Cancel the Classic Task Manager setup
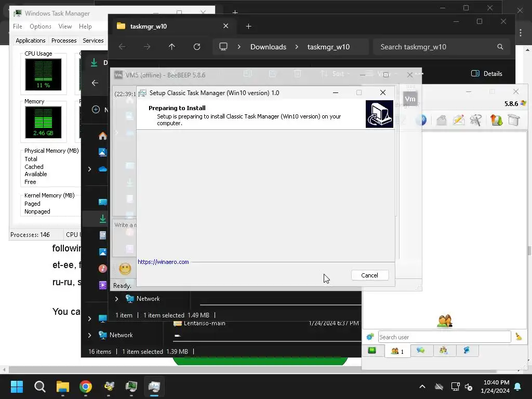 coord(370,275)
